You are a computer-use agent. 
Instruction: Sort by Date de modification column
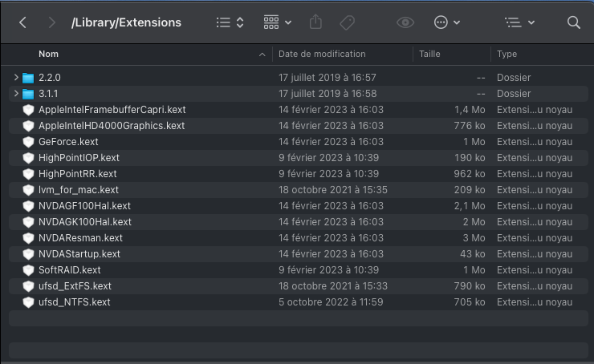tap(322, 54)
